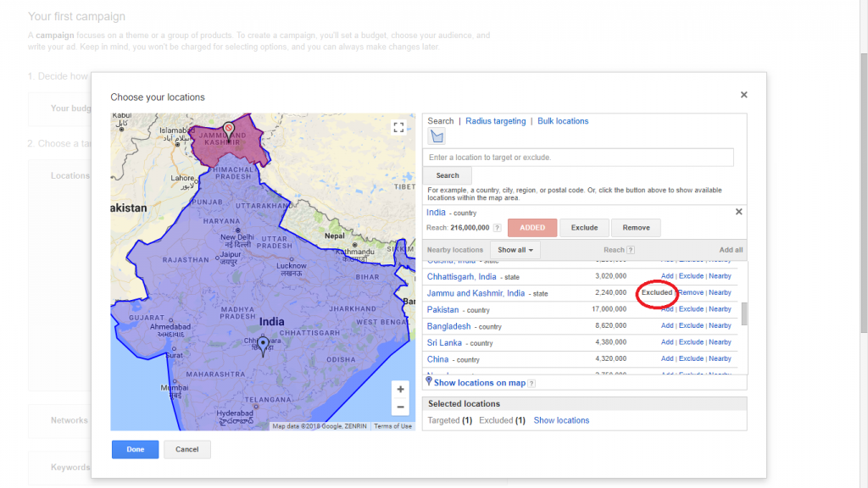
Task: Exclude Chhattisgarh, India
Action: [x=691, y=276]
